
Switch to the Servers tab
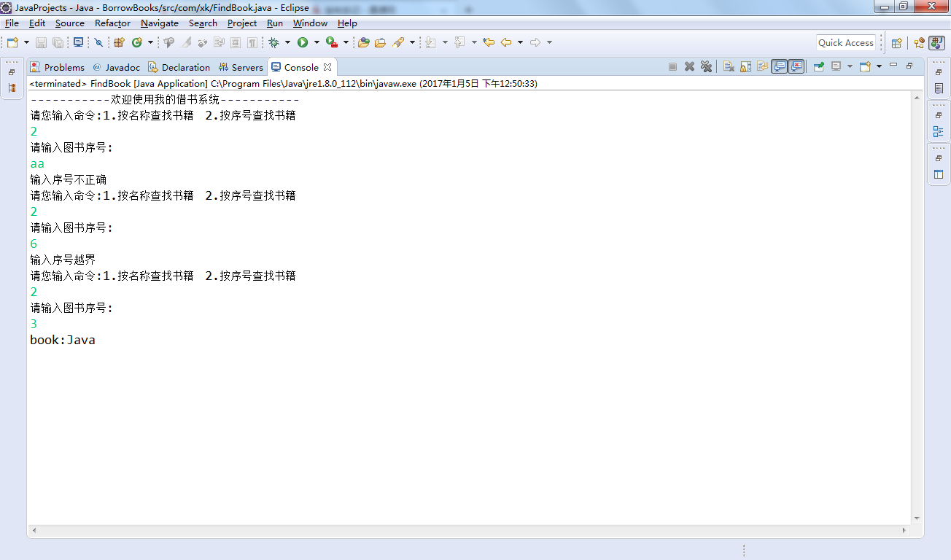click(x=241, y=67)
